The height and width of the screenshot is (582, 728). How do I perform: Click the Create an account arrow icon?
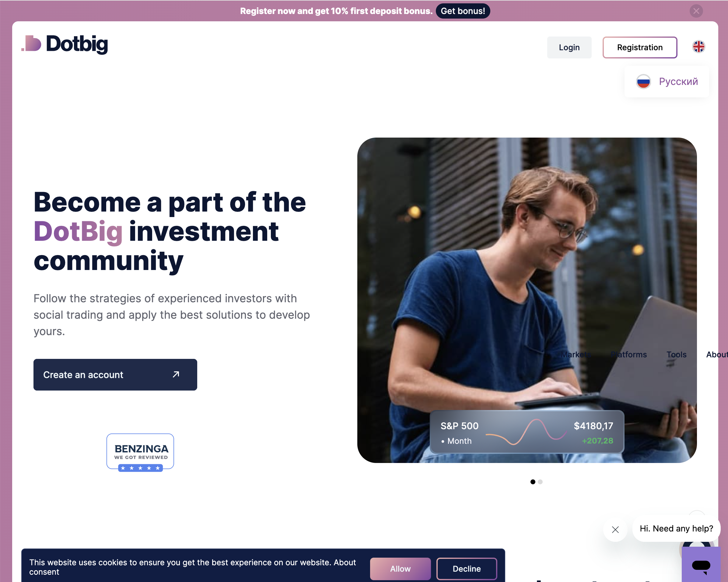click(176, 374)
